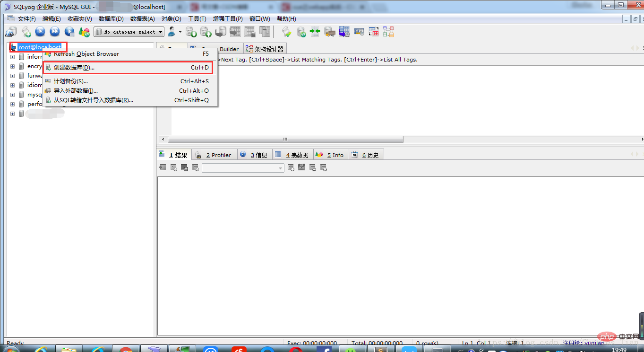Click the new connection icon in the toolbar

click(x=11, y=32)
